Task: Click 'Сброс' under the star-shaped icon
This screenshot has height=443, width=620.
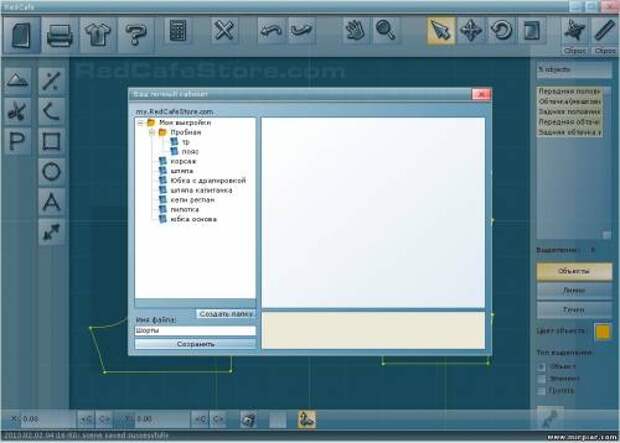Action: point(575,51)
